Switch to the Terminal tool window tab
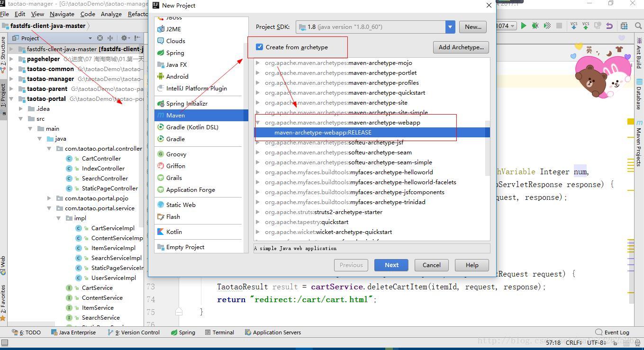The image size is (644, 350). pyautogui.click(x=219, y=332)
